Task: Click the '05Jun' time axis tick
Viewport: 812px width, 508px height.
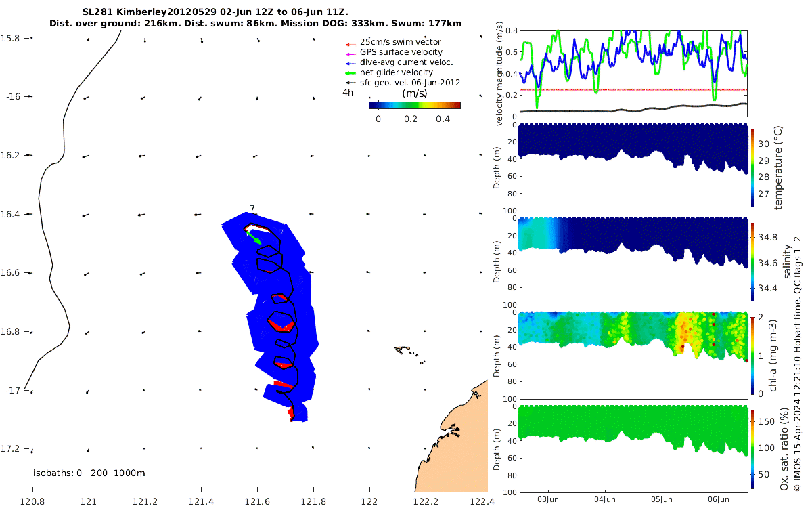Action: coord(662,499)
